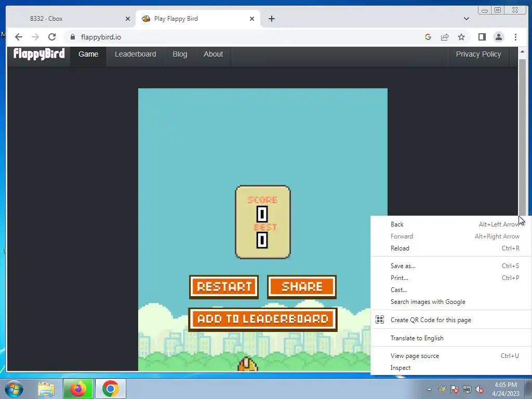Bookmark this page with the star icon

point(461,37)
